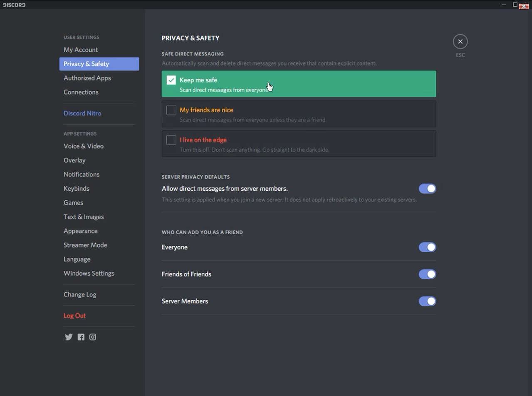Open My Account settings
Image resolution: width=532 pixels, height=396 pixels.
coord(81,50)
